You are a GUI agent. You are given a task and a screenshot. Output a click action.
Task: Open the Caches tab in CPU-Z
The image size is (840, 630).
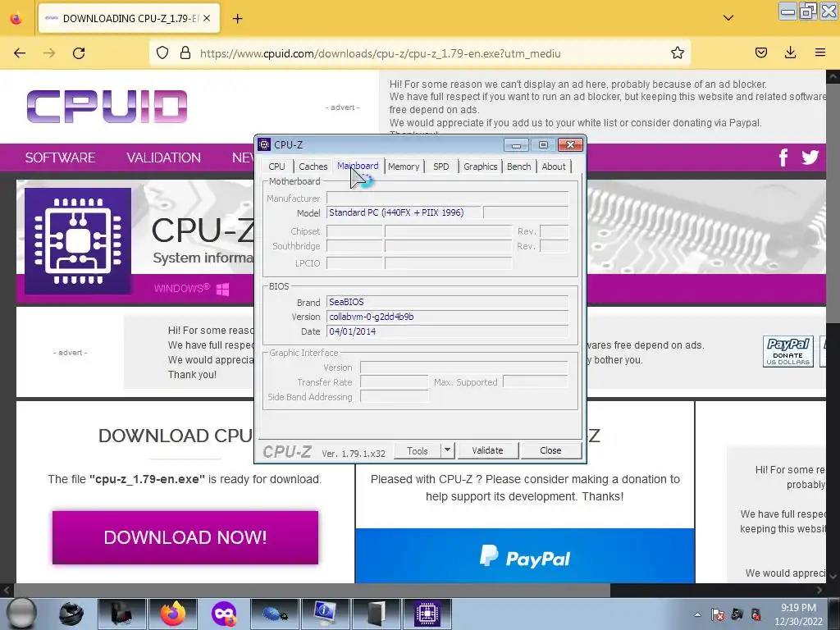coord(313,167)
